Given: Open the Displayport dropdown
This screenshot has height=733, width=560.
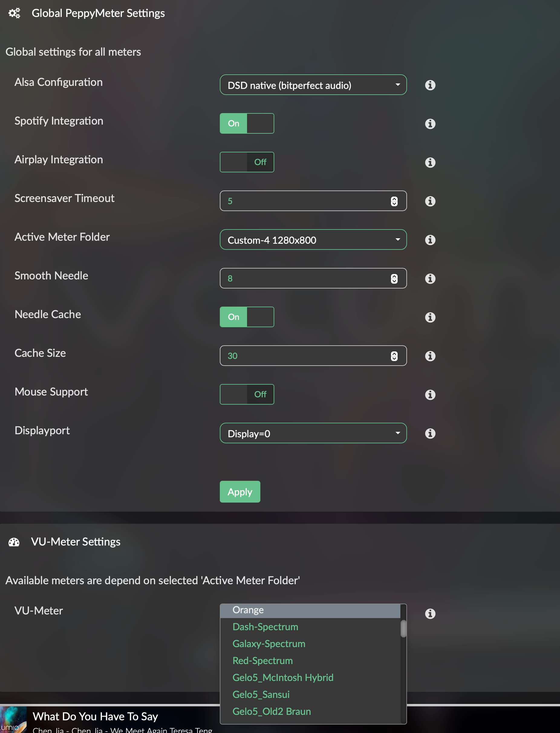Looking at the screenshot, I should (x=313, y=433).
